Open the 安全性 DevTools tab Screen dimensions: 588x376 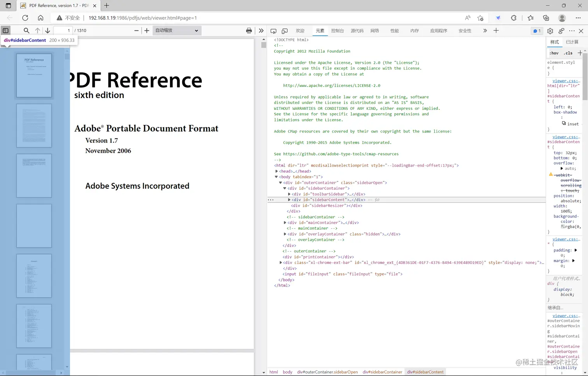[x=465, y=31]
